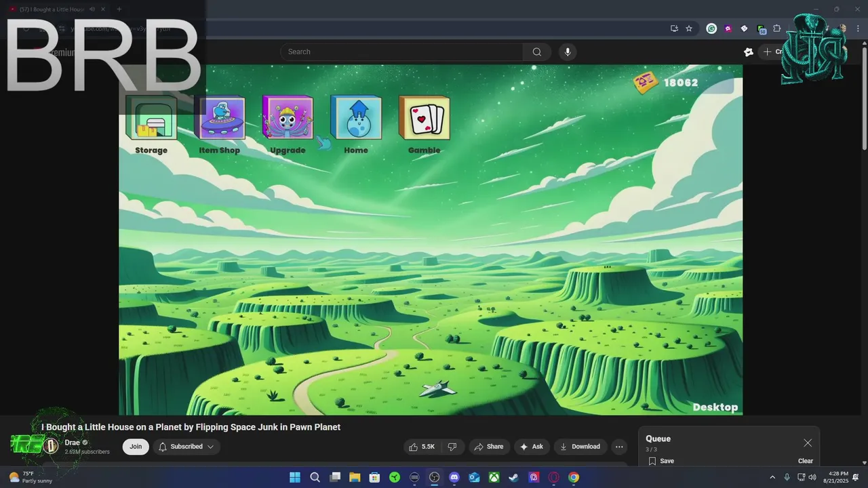Start voice search with the microphone
The image size is (868, 488).
coord(568,52)
